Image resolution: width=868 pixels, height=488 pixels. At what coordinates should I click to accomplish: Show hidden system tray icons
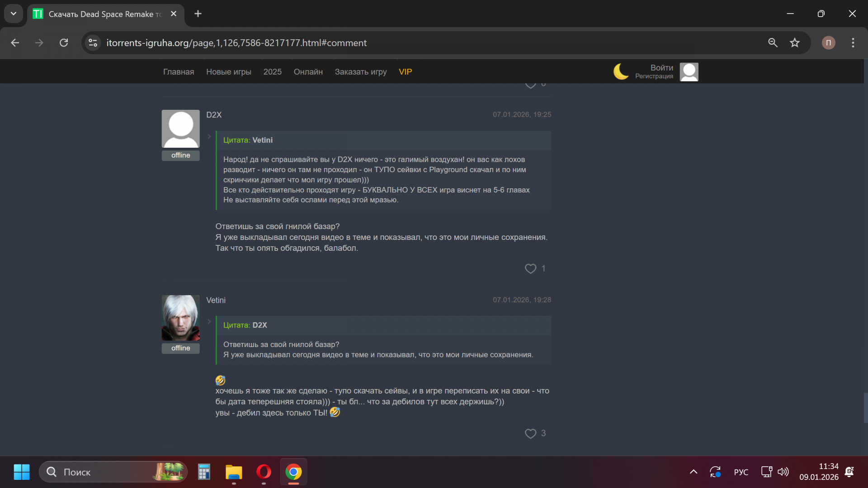(693, 472)
